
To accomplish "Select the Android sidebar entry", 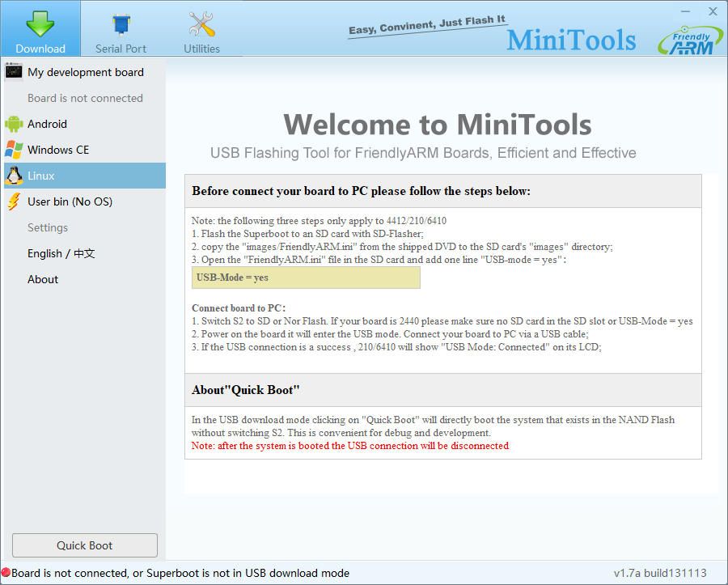I will coord(85,124).
